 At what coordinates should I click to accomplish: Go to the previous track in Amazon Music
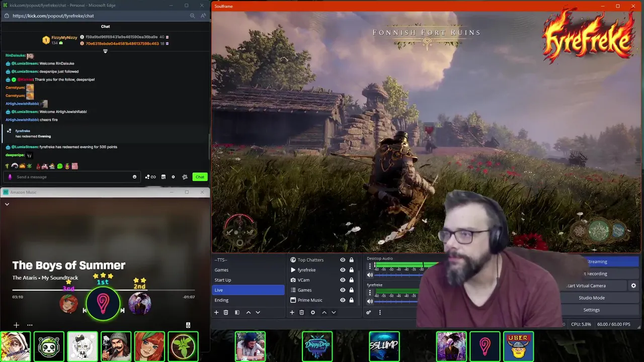[x=85, y=310]
